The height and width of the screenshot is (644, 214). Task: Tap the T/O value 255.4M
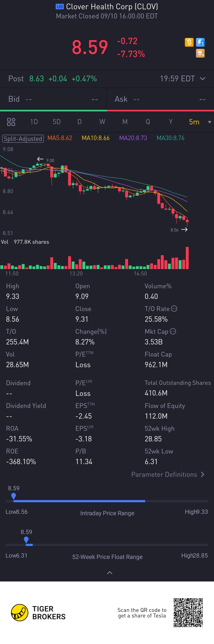pyautogui.click(x=17, y=342)
